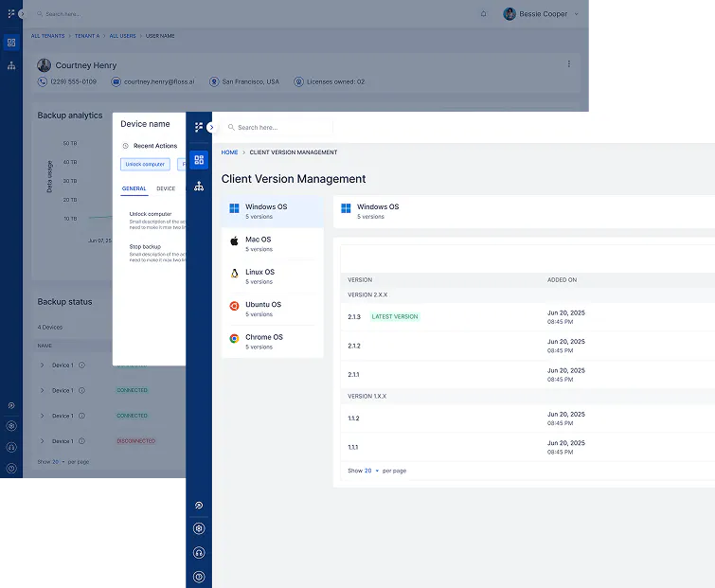Click the Windows logo in the version table header card
The image size is (715, 588).
(346, 208)
